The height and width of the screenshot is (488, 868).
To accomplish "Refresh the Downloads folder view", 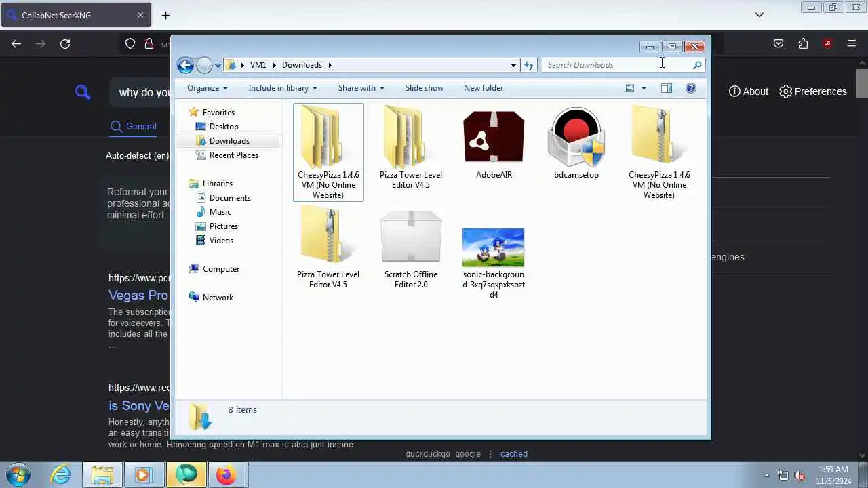I will [529, 65].
